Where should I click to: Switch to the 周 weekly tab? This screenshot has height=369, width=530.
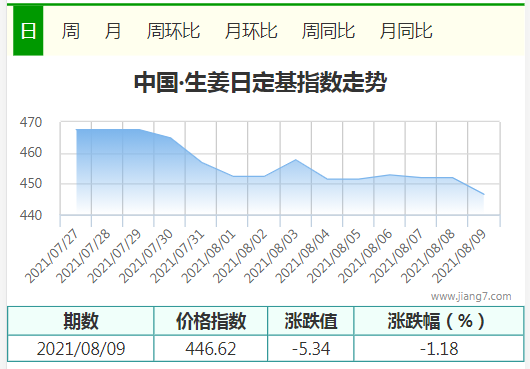[x=71, y=31]
